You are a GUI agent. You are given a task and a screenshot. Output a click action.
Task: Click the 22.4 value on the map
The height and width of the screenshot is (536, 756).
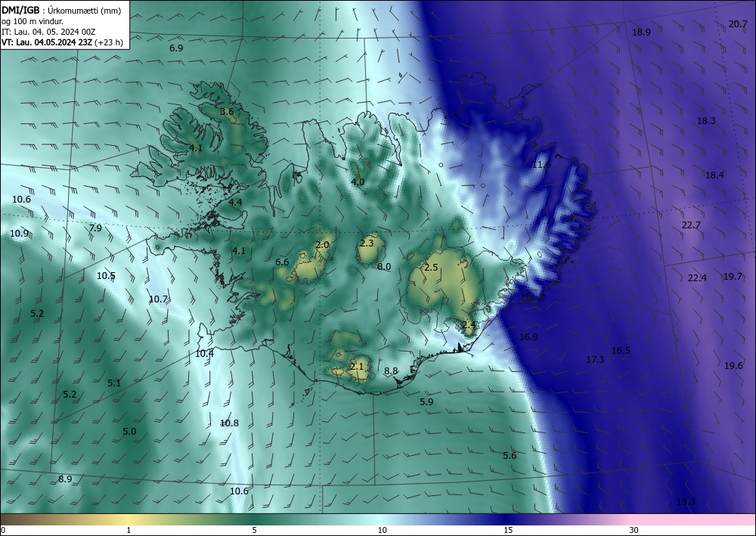(697, 278)
